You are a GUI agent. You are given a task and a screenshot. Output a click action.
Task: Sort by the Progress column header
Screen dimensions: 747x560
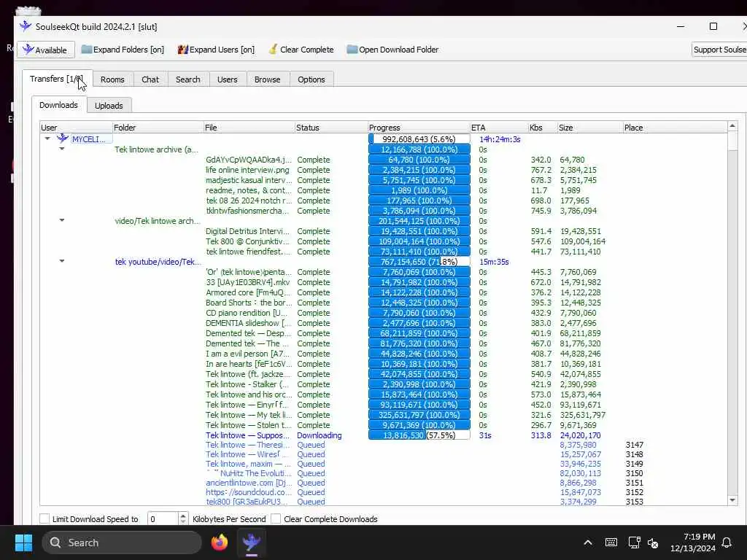(x=418, y=128)
